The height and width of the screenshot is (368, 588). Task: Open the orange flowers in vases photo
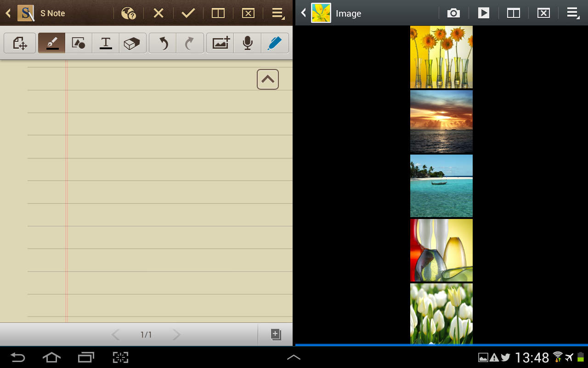click(441, 57)
